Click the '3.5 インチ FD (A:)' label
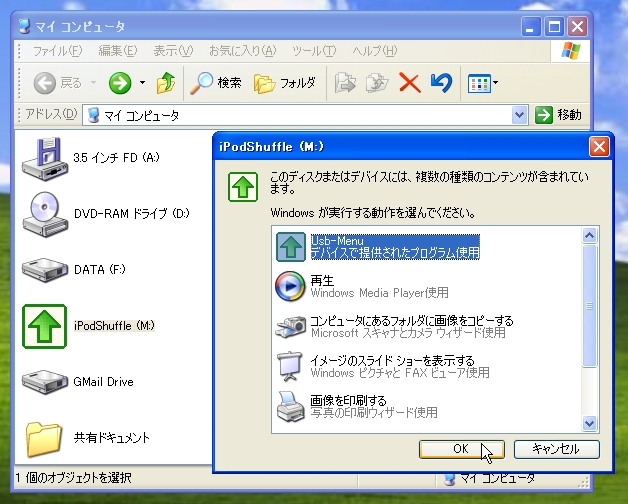 [x=116, y=157]
